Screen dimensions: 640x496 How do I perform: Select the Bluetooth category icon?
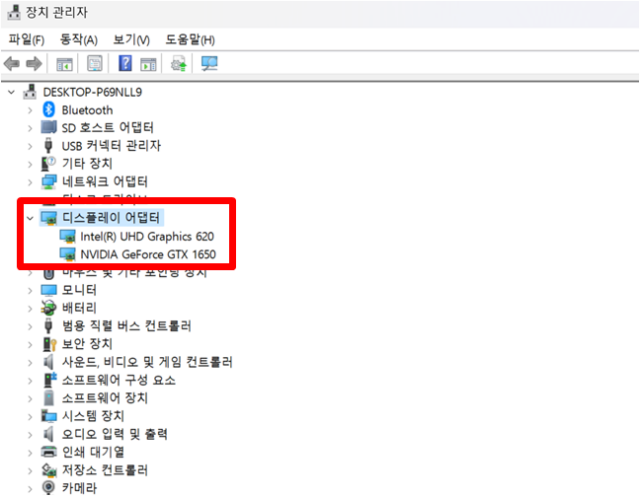point(49,110)
